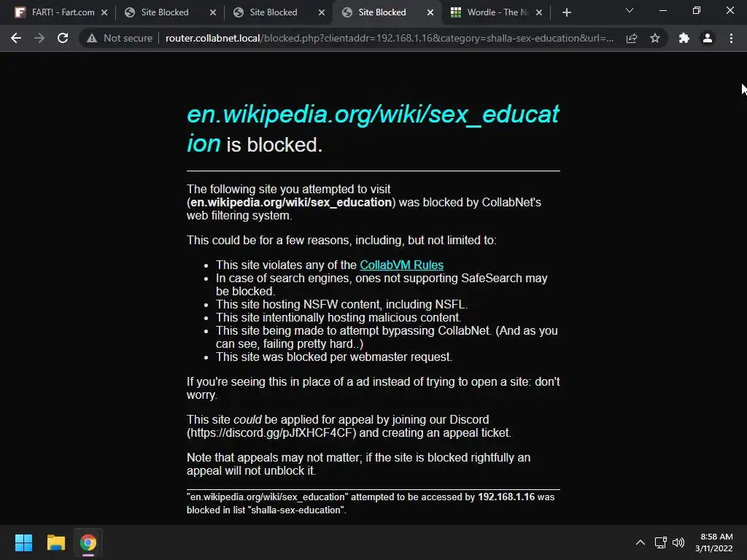Click the blocked URL heading text
The image size is (747, 560).
pos(373,128)
